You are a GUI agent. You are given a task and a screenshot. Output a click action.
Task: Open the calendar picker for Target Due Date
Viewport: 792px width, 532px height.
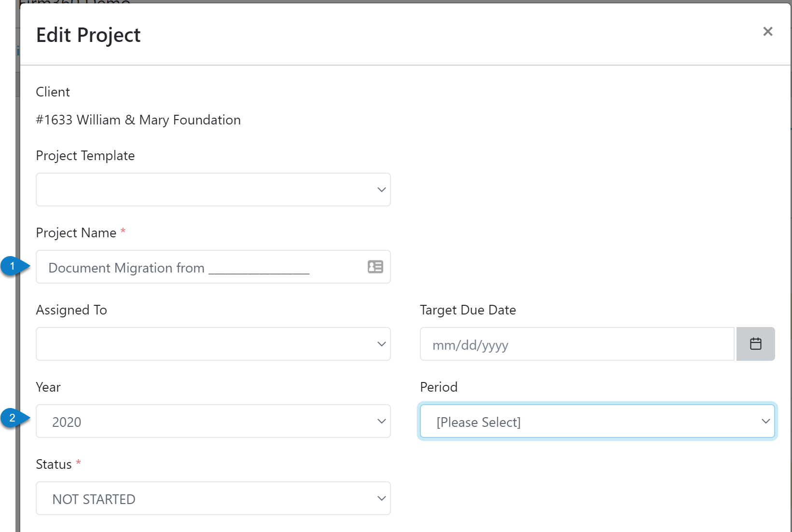pos(756,343)
